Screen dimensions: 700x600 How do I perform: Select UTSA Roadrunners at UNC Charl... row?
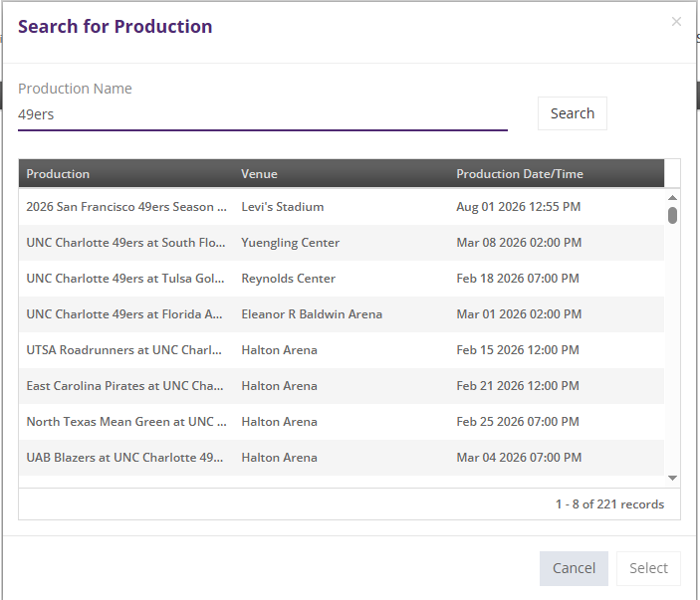point(342,350)
